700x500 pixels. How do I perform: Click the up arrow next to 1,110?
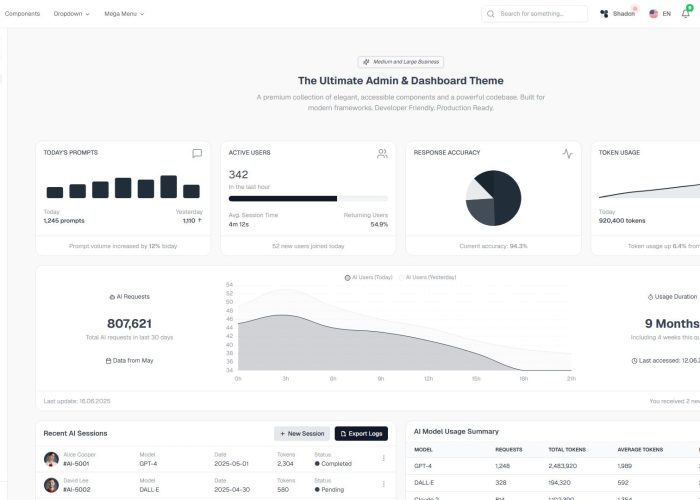(200, 221)
